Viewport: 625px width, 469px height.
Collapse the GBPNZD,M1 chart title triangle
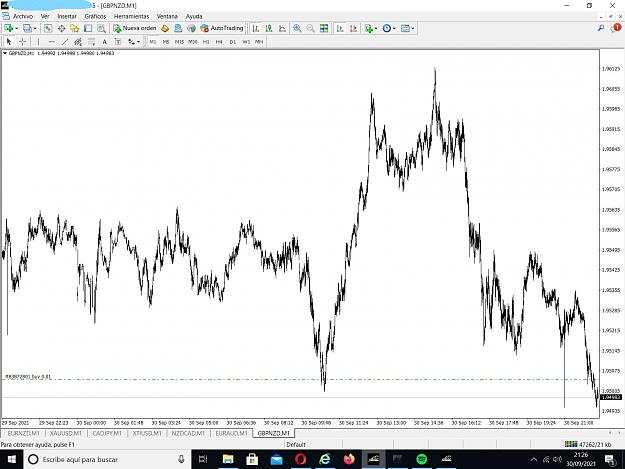click(x=5, y=53)
